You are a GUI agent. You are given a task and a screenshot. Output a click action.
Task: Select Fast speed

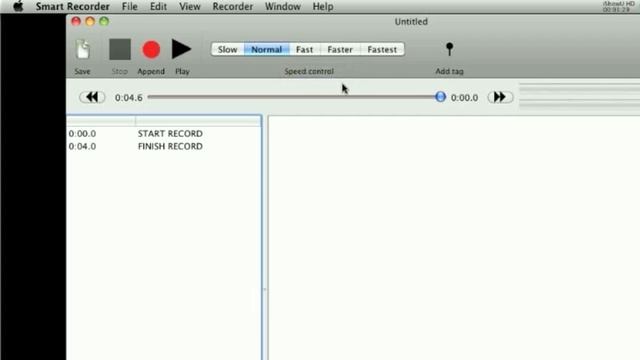coord(304,49)
